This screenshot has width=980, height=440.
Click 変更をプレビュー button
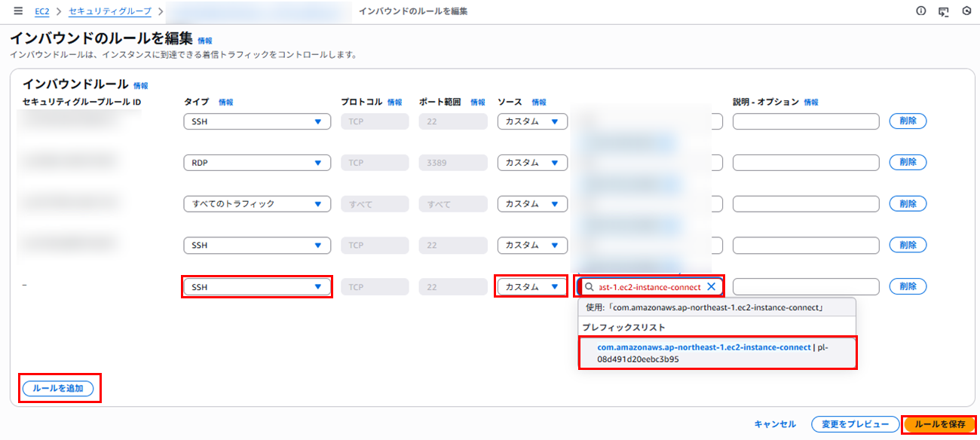(x=855, y=424)
